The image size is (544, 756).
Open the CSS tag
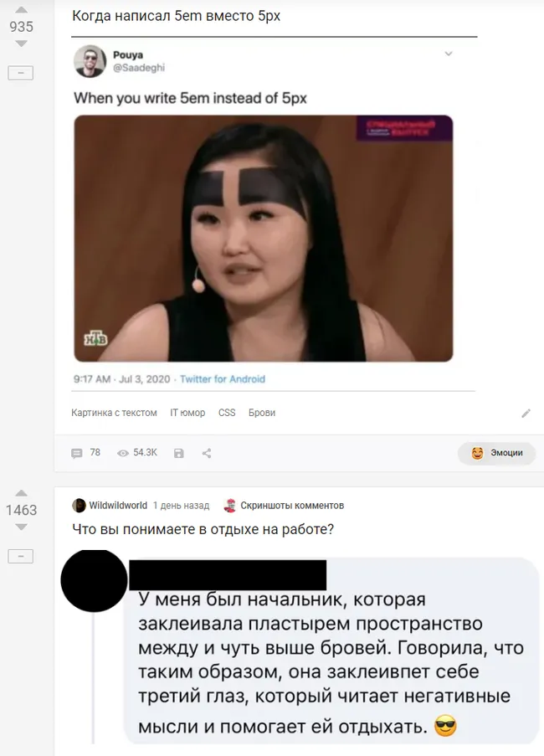tap(227, 413)
